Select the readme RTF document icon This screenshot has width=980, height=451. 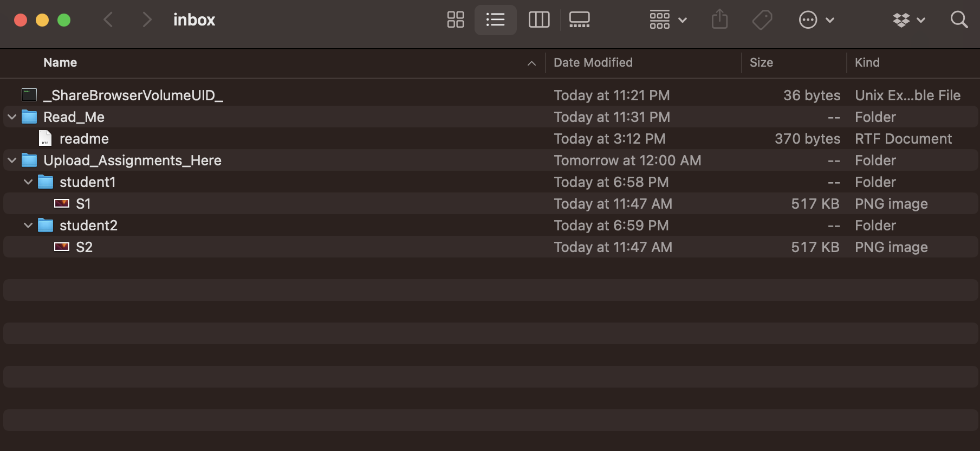(x=46, y=138)
